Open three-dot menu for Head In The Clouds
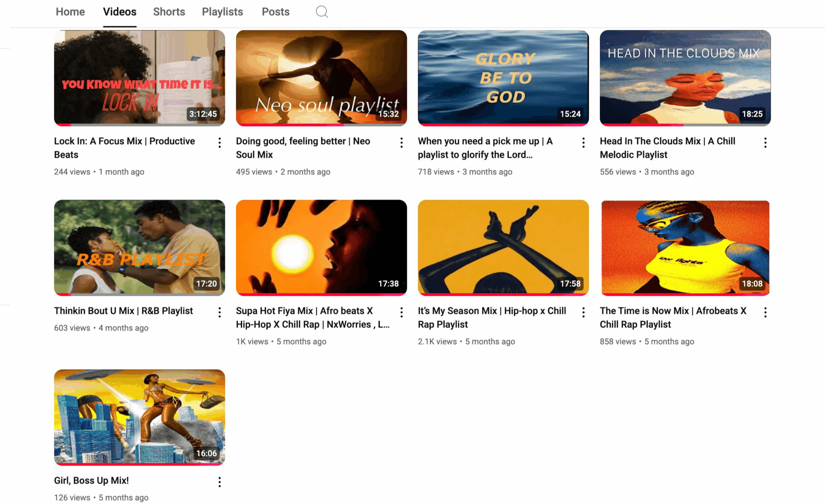 765,143
